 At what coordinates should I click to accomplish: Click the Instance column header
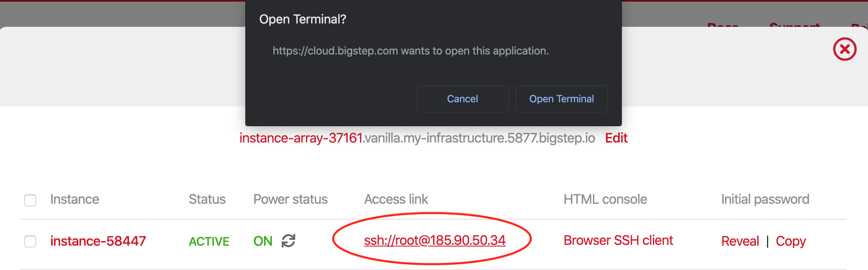pos(75,199)
